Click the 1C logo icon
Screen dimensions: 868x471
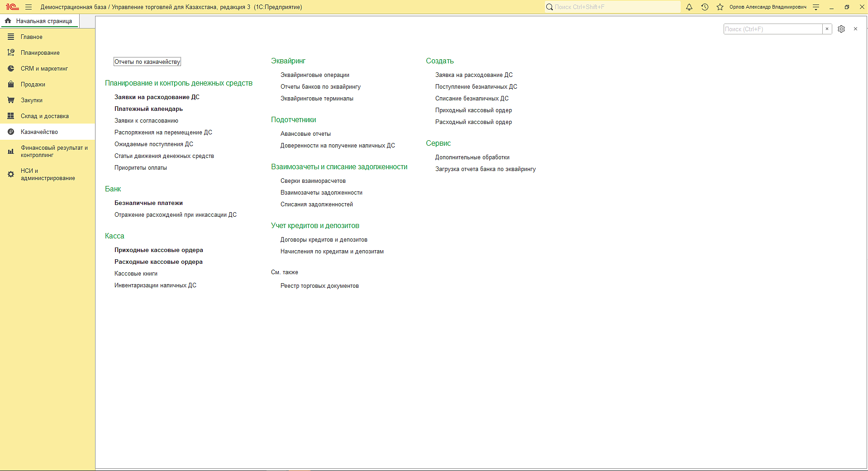pyautogui.click(x=12, y=7)
